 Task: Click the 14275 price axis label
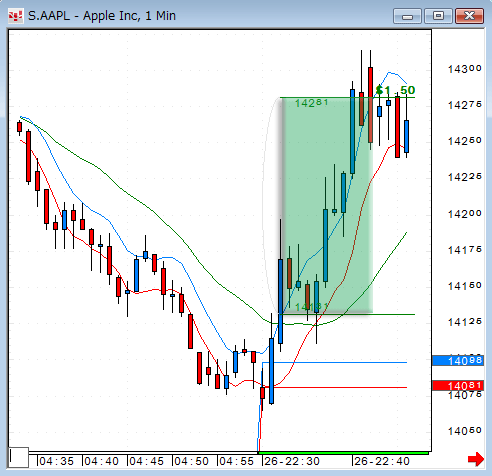pyautogui.click(x=465, y=105)
